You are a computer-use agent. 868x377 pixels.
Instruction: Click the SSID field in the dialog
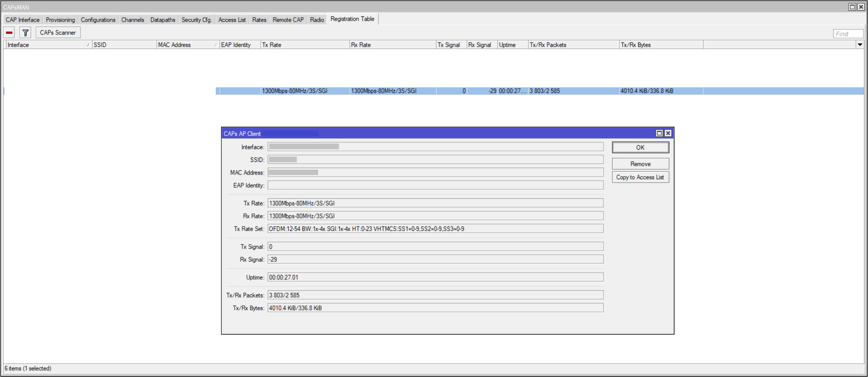(436, 159)
